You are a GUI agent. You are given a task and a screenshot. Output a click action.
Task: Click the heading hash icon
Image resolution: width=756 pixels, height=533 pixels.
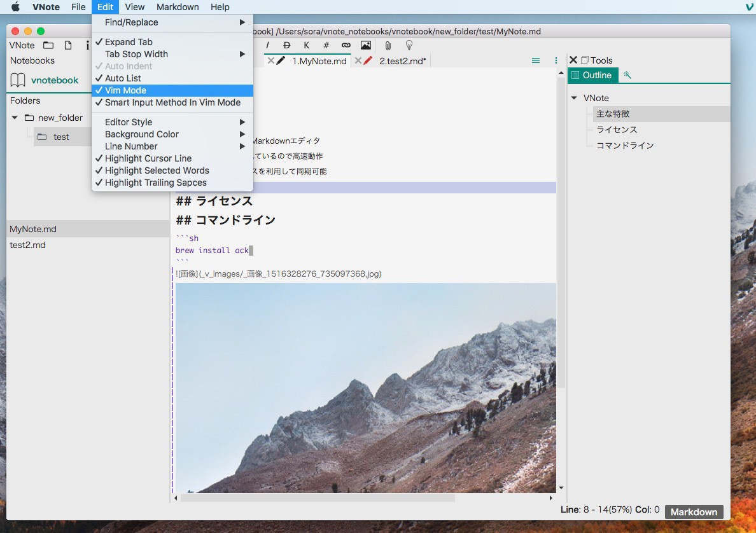coord(326,45)
